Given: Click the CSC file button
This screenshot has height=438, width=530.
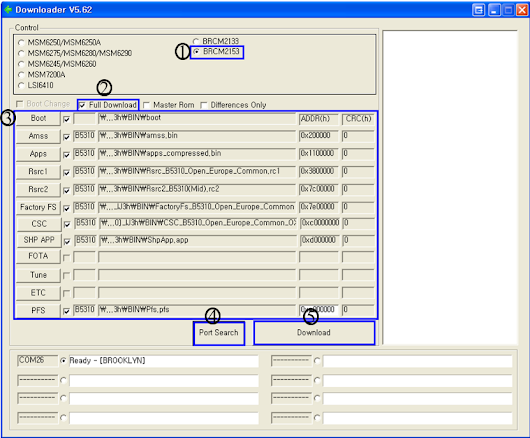Looking at the screenshot, I should [38, 224].
